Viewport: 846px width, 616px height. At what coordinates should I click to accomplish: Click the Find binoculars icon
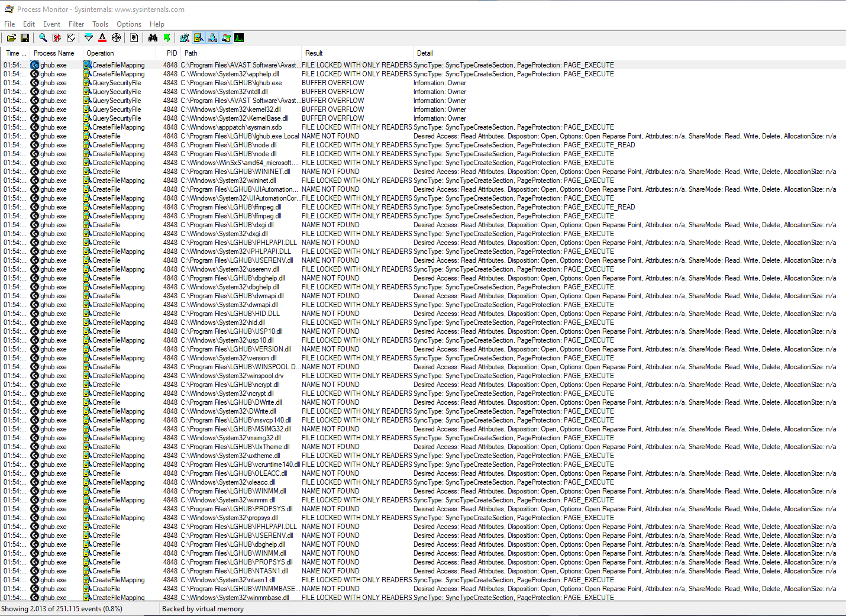tap(153, 38)
